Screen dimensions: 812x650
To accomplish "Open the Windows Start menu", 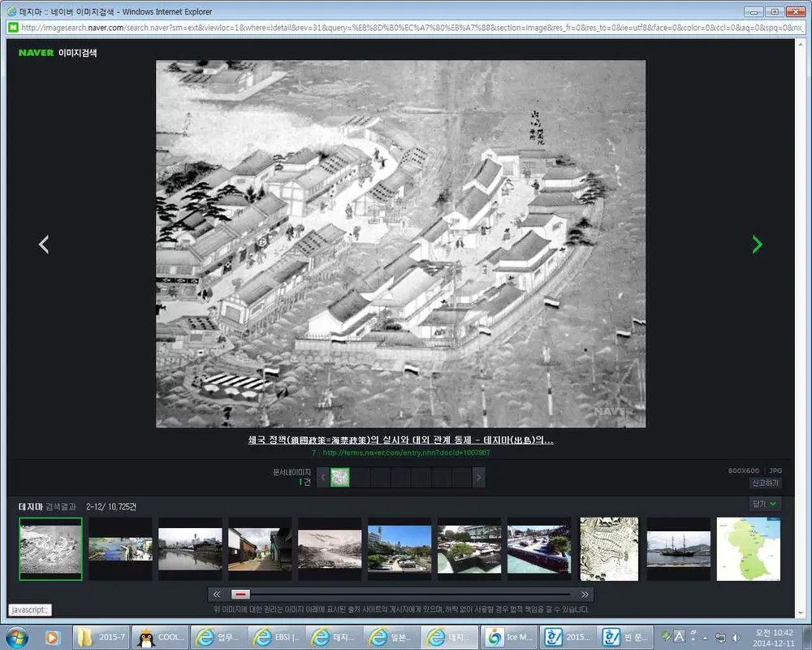I will coord(16,637).
